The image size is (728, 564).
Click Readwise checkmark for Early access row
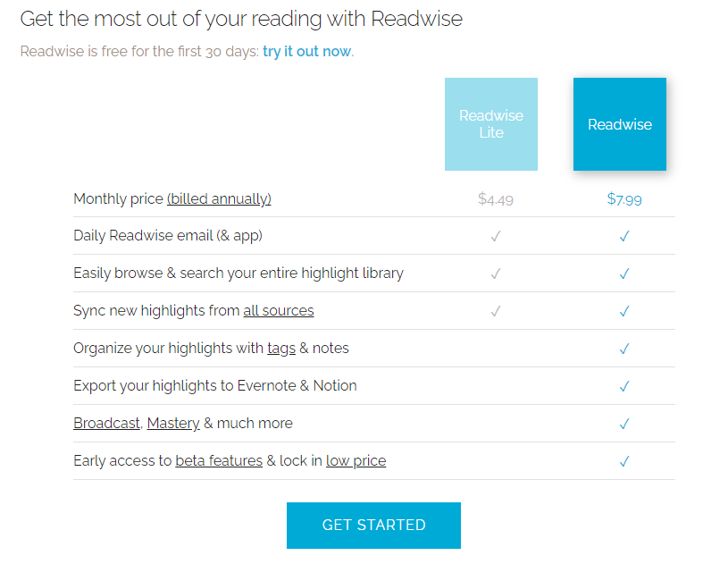pyautogui.click(x=624, y=461)
